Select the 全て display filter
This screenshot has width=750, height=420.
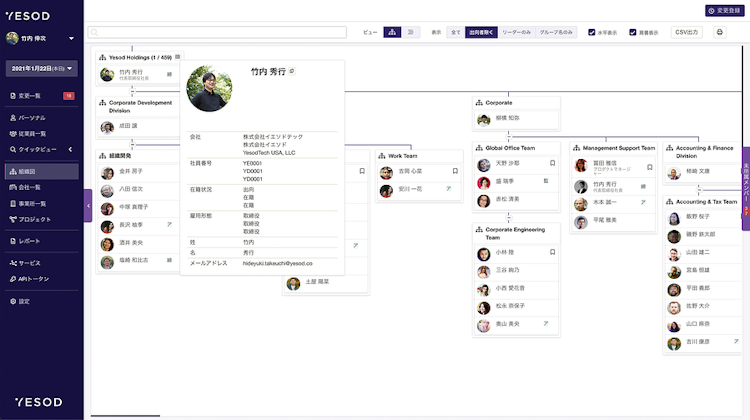pyautogui.click(x=456, y=32)
